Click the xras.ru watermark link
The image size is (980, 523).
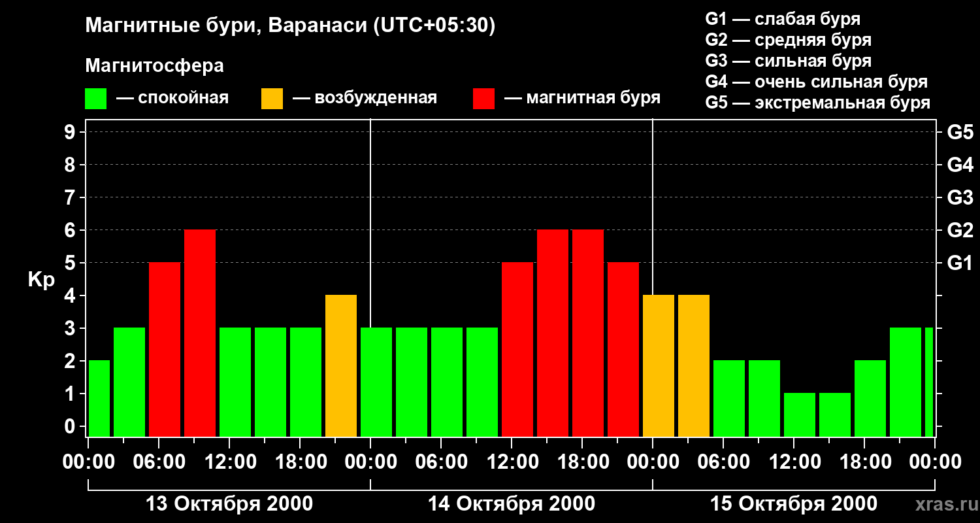tap(943, 504)
